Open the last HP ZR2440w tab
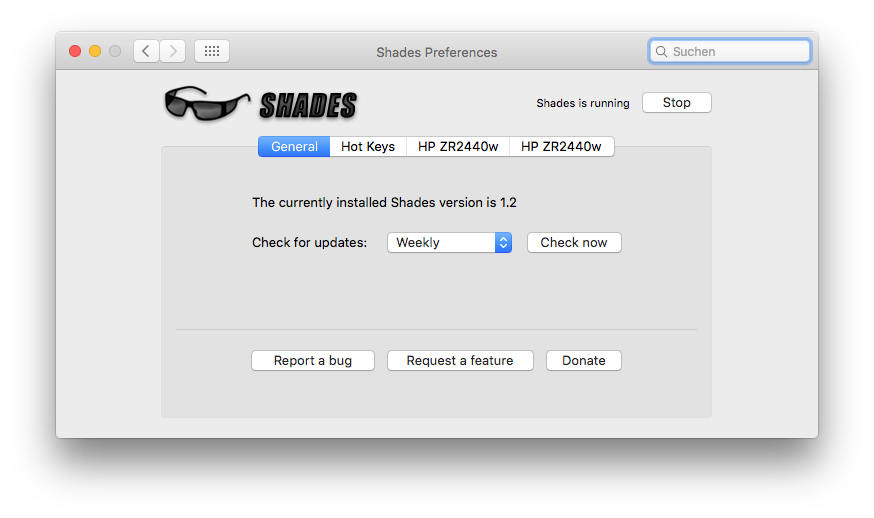 561,147
